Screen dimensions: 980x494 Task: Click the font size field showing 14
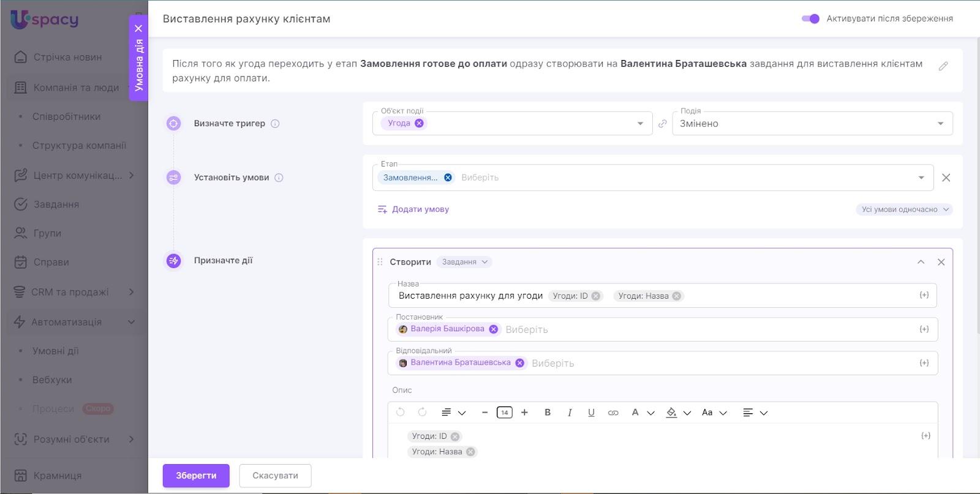pyautogui.click(x=504, y=413)
